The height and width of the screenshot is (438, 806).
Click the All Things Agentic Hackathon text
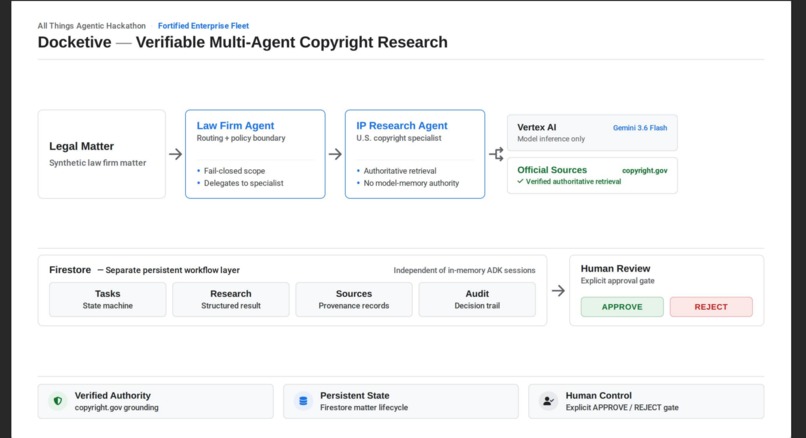[x=91, y=26]
